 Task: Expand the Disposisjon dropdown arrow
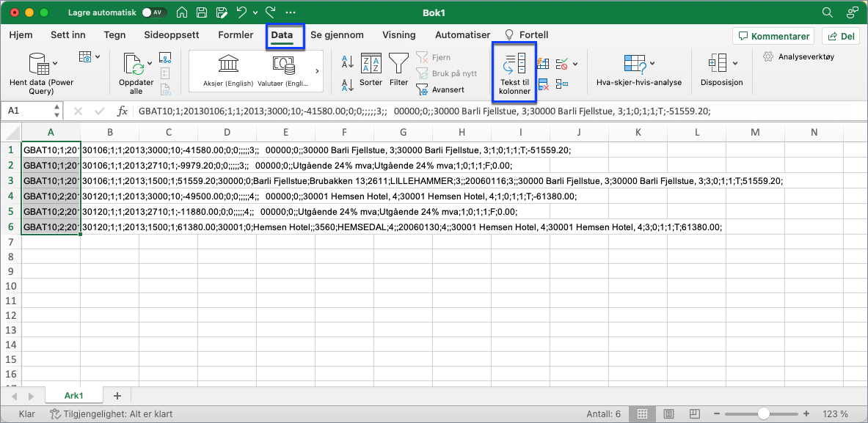point(735,63)
